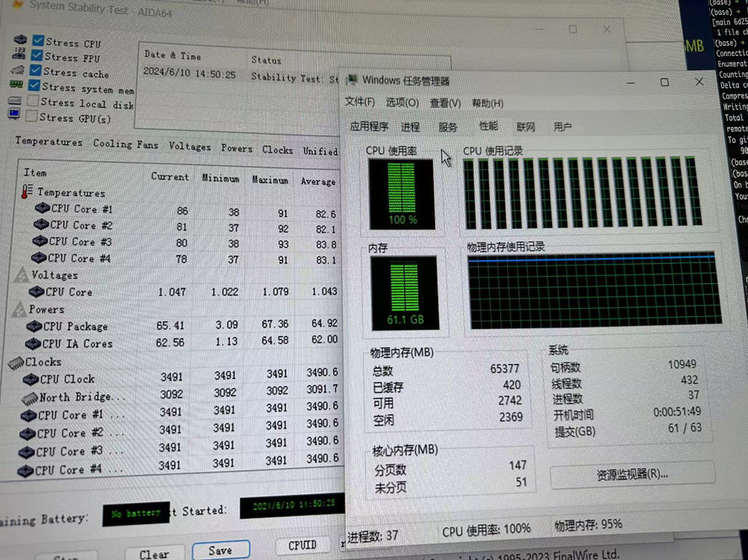Click the CPUID button
Screen dimensions: 748x560
click(302, 545)
